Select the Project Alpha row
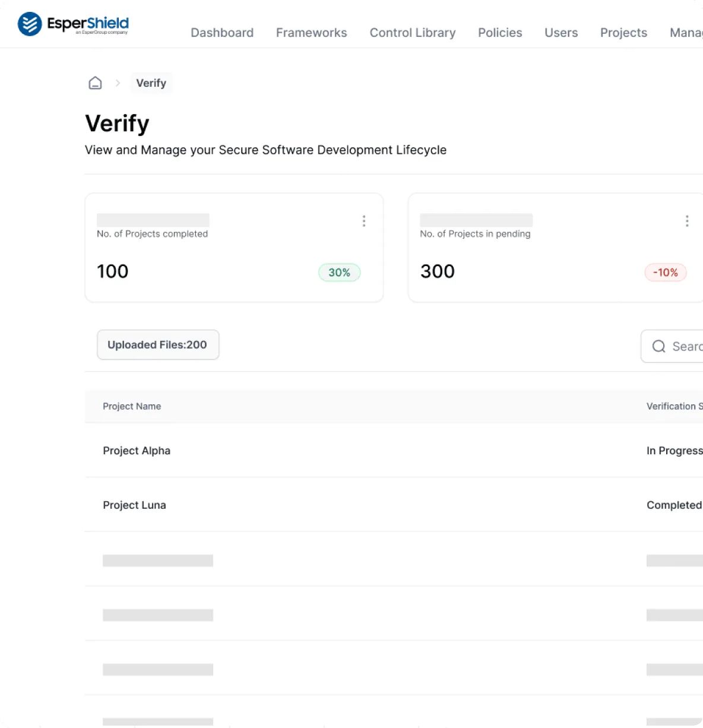703x728 pixels. [137, 451]
